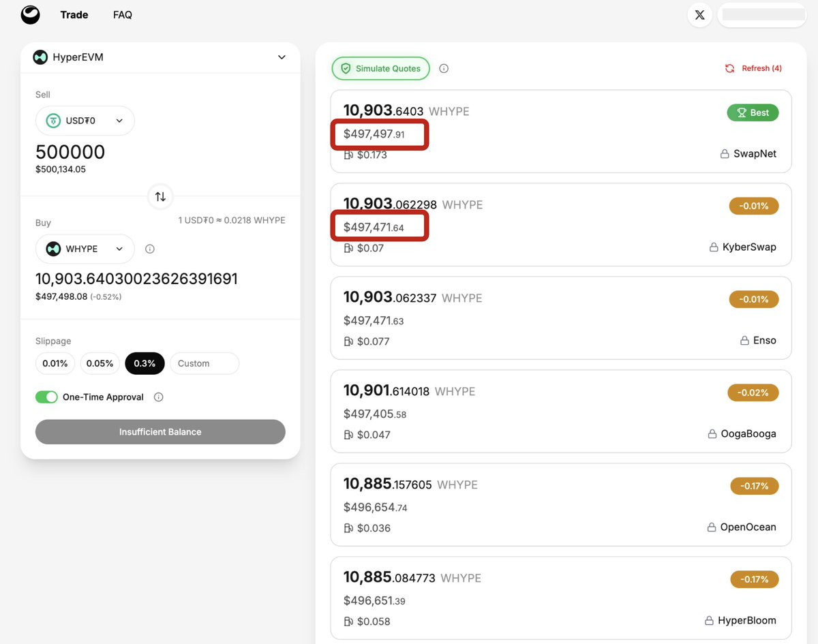The image size is (818, 644).
Task: Click info icon beside One-Time Approval
Action: tap(159, 397)
